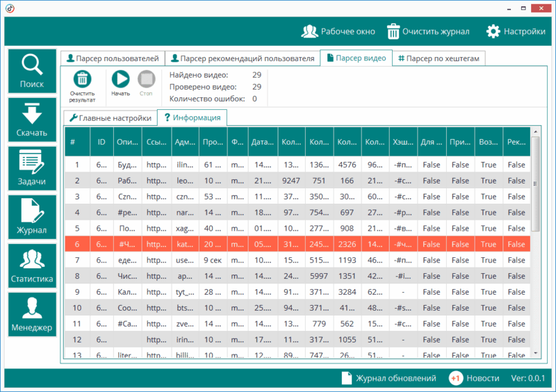Sort table by ID column header
556x392 pixels.
point(101,142)
